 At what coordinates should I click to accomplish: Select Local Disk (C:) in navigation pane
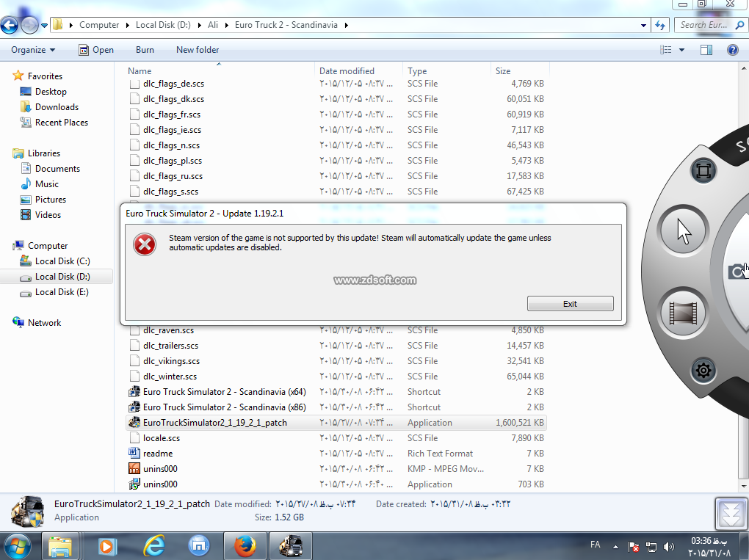(62, 261)
